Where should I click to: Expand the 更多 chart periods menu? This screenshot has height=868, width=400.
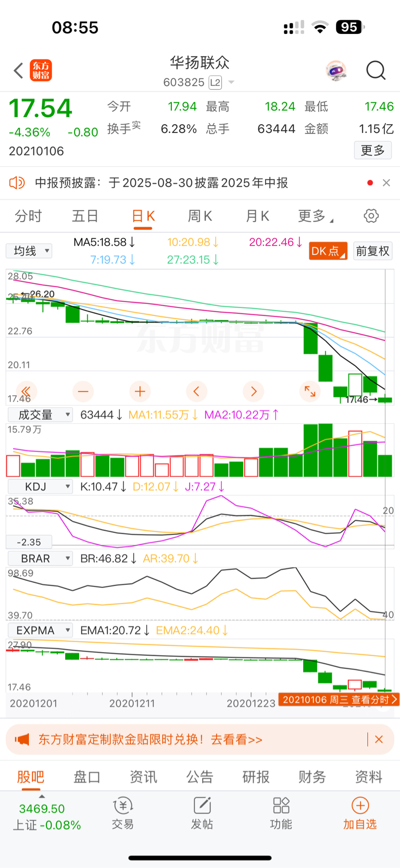pyautogui.click(x=316, y=216)
